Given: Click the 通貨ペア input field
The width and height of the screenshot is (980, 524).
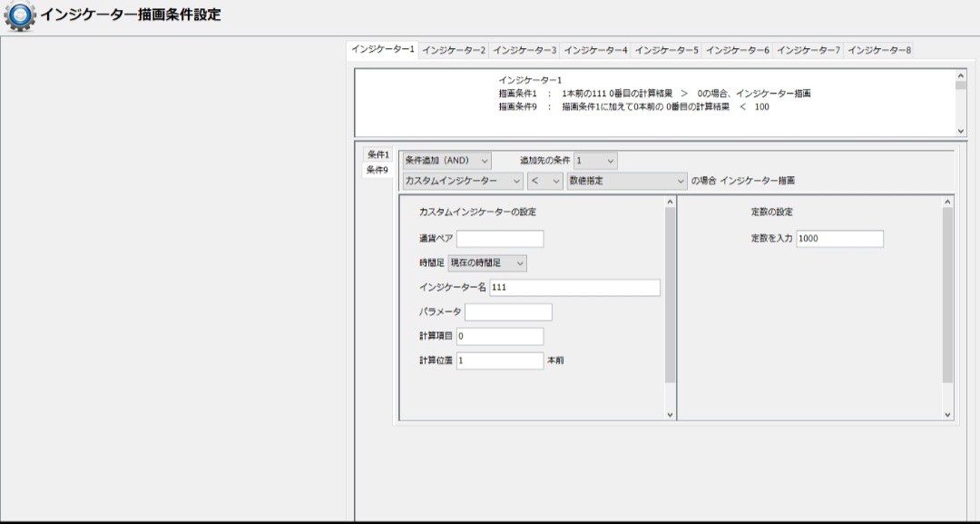Looking at the screenshot, I should (500, 239).
